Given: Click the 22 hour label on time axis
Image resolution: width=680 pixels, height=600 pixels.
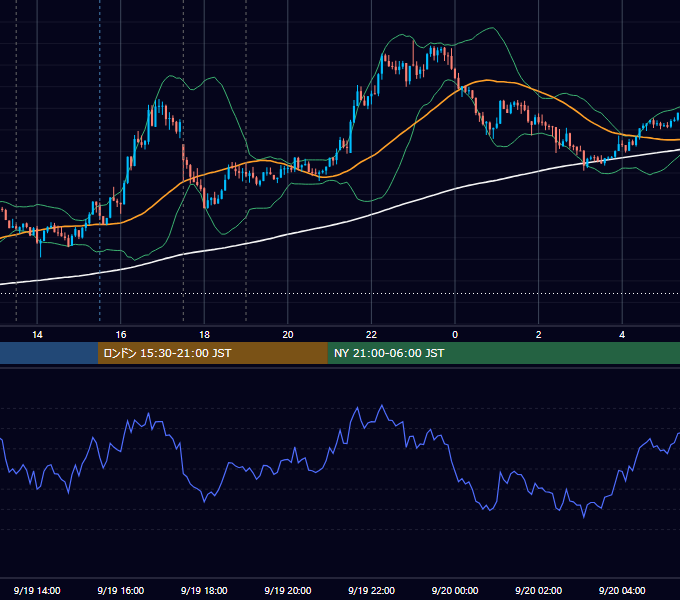Looking at the screenshot, I should (371, 335).
